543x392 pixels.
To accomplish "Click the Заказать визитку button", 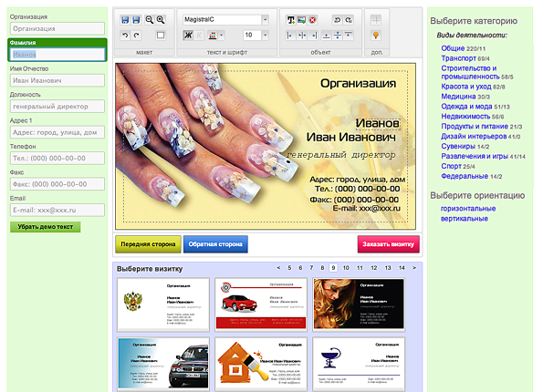I will tap(388, 244).
